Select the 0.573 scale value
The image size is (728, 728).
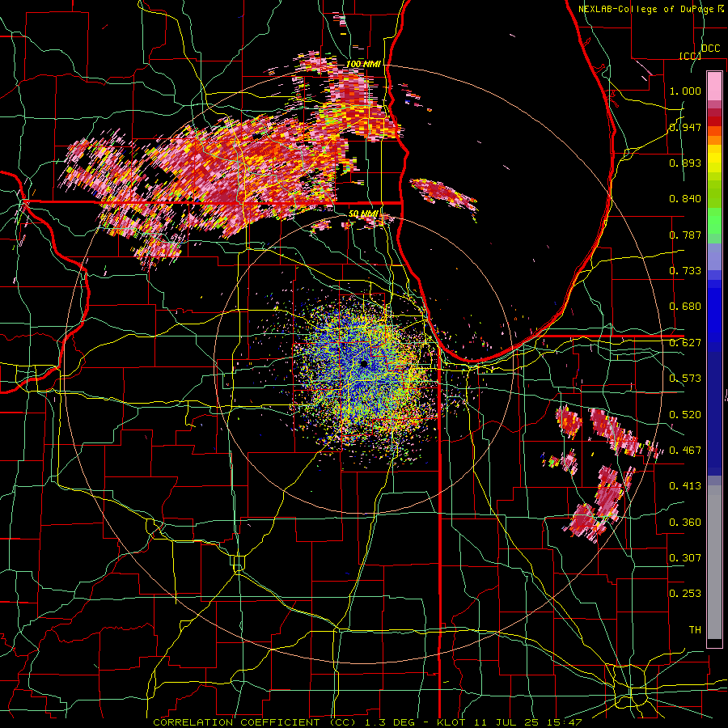[x=685, y=379]
